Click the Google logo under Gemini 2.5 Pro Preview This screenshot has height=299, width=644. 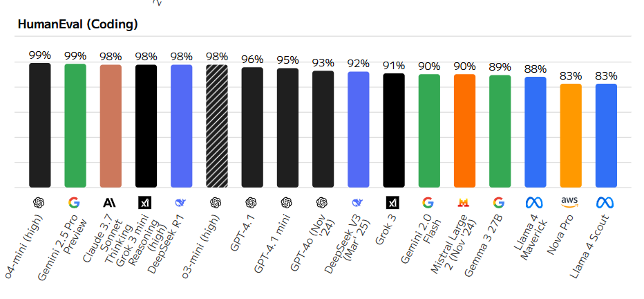(75, 202)
